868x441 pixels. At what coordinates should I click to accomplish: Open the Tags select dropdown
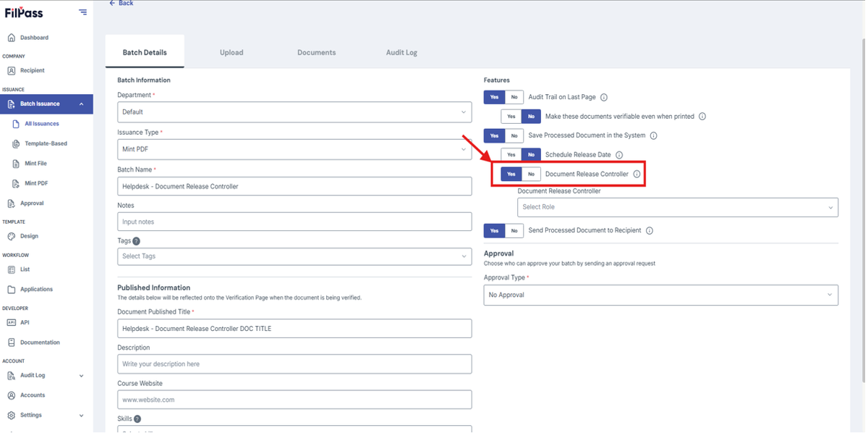[294, 256]
